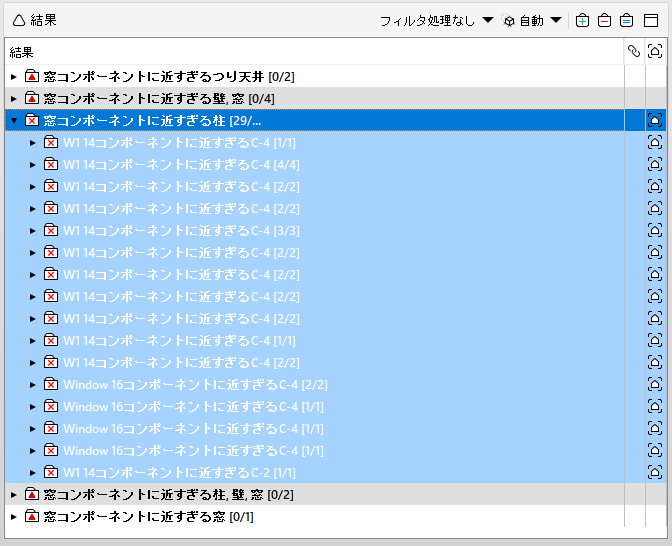Zoom to the W1 14 C-4 [3/3] result
This screenshot has height=546, width=672.
[x=655, y=231]
